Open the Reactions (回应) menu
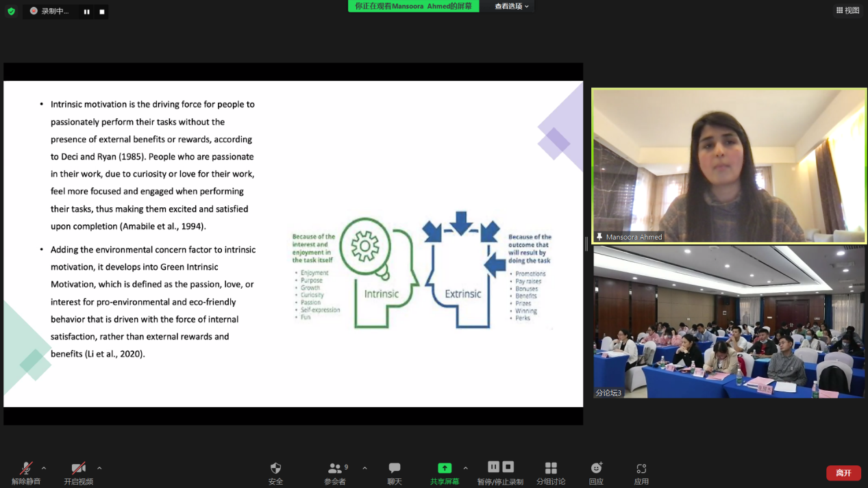868x488 pixels. 596,473
